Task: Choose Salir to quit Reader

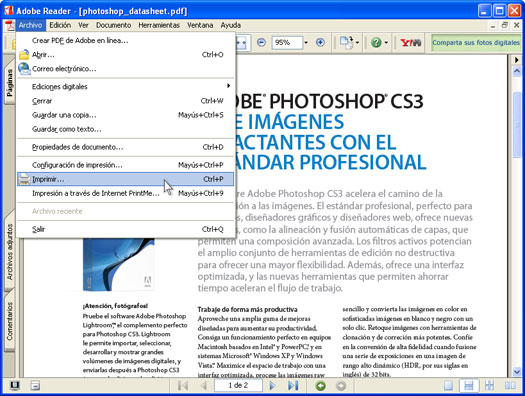Action: 126,229
